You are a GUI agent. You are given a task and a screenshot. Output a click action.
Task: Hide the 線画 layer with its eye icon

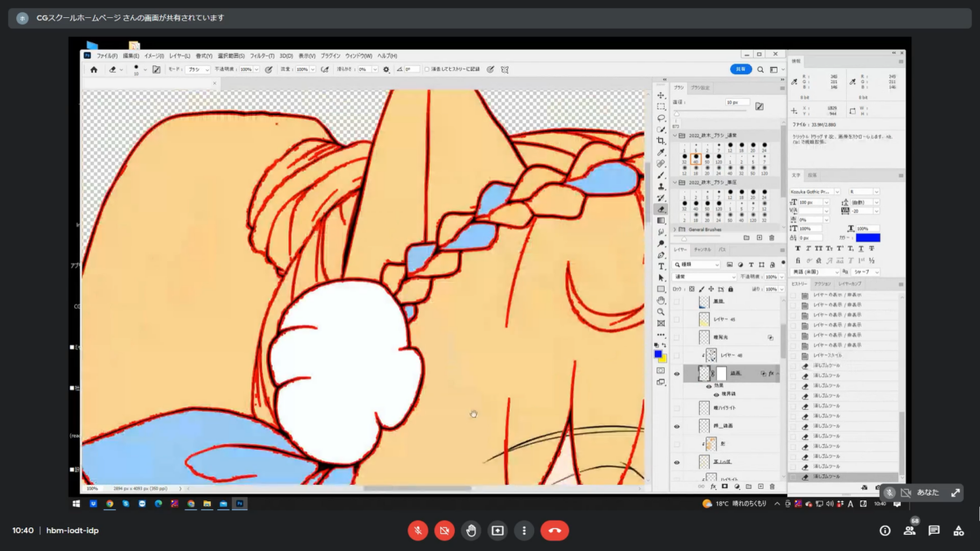(x=676, y=374)
